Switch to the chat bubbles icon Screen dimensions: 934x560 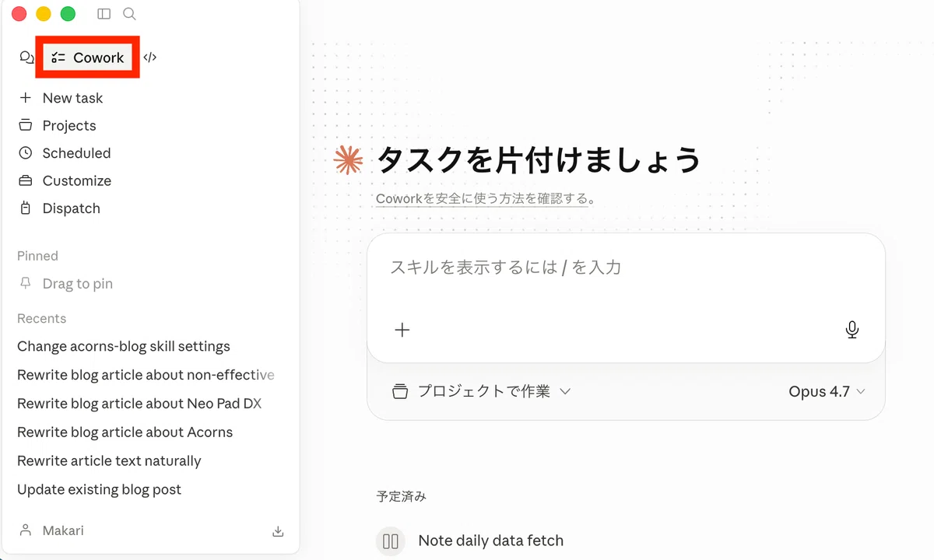pyautogui.click(x=27, y=58)
